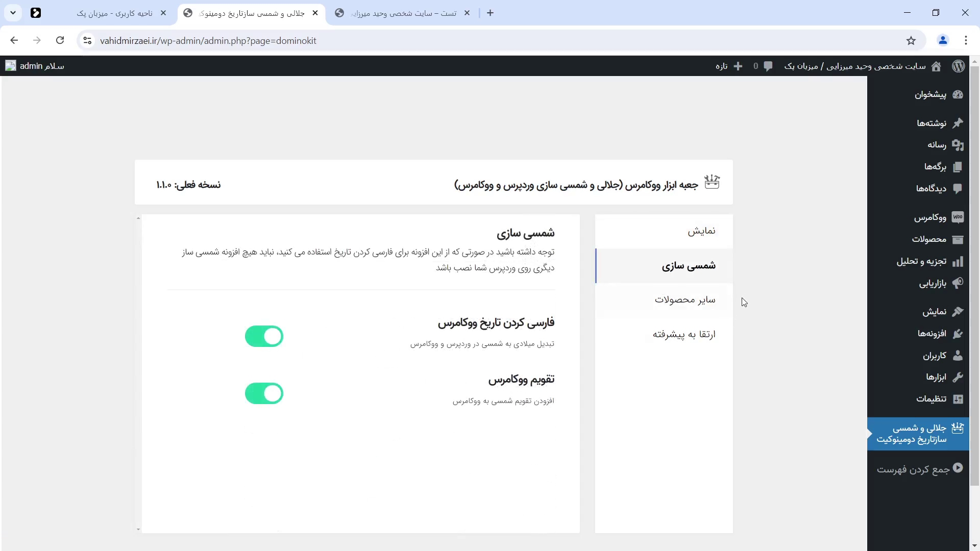Open the site information icon in address bar
Image resolution: width=980 pixels, height=551 pixels.
87,41
